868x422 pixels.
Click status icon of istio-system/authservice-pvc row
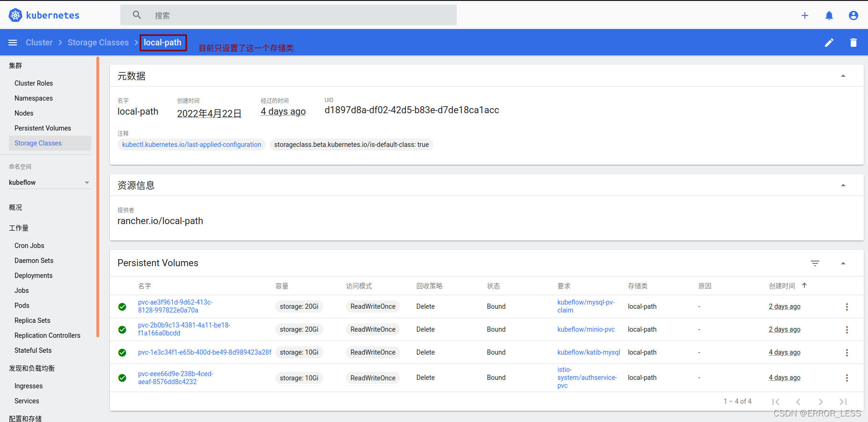(122, 378)
